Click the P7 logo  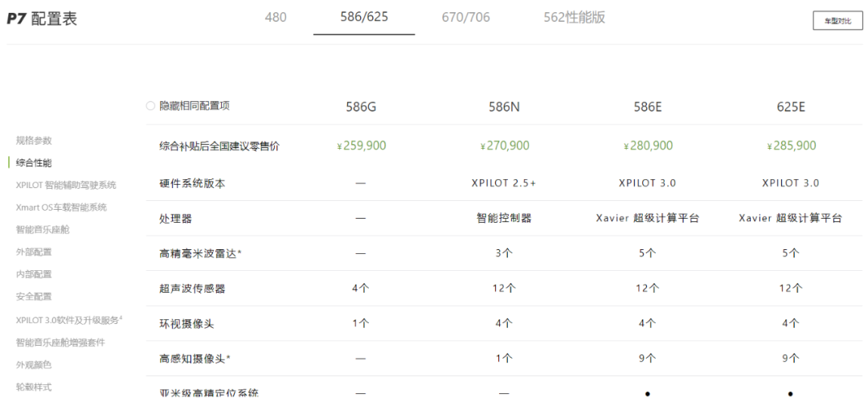(x=18, y=19)
